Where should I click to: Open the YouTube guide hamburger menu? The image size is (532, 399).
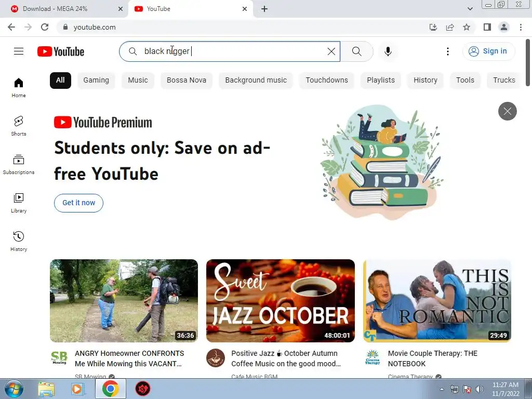click(19, 51)
